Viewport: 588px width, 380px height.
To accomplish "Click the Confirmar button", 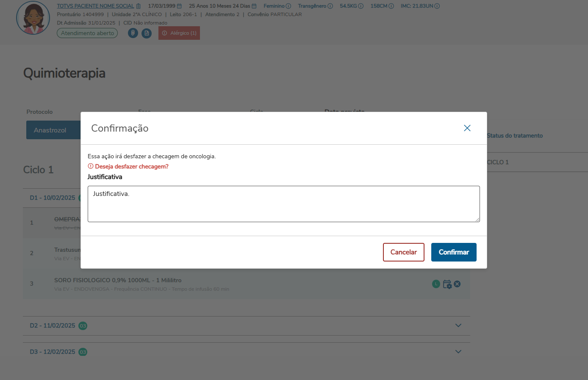I will point(454,252).
